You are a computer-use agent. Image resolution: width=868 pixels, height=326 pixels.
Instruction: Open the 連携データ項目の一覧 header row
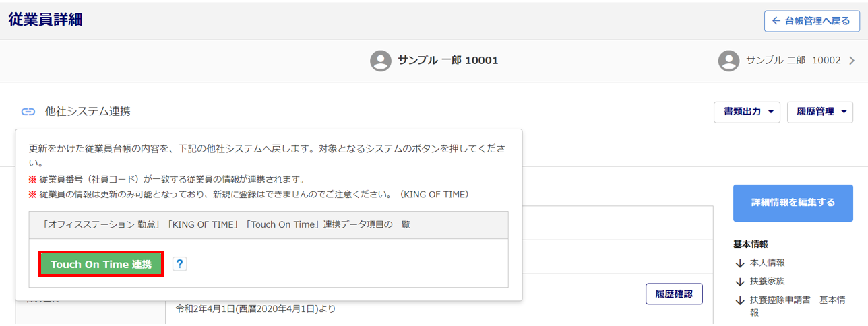[268, 225]
